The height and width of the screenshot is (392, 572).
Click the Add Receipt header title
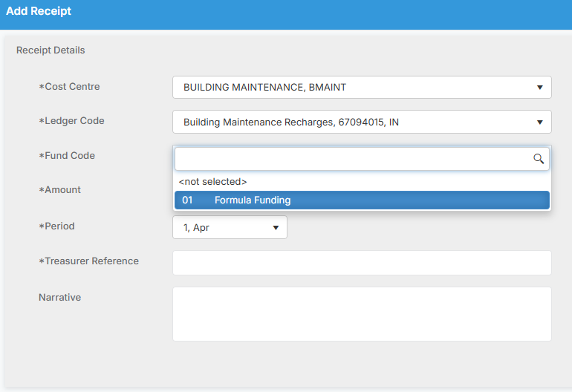pos(39,11)
